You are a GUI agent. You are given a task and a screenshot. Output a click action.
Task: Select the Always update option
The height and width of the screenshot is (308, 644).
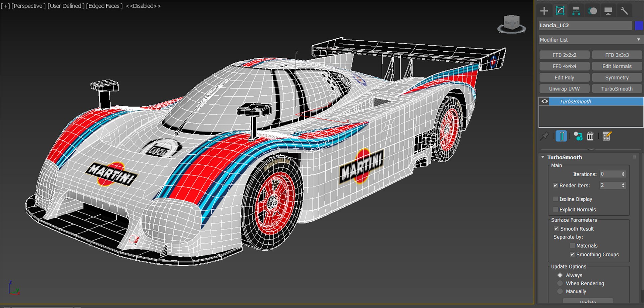tap(560, 275)
